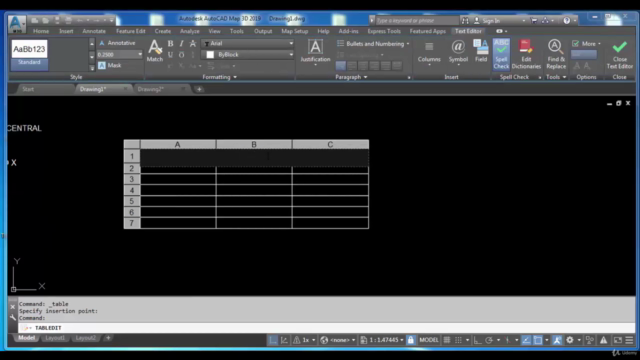640x360 pixels.
Task: Click the command line customize wrench icon
Action: click(x=13, y=317)
